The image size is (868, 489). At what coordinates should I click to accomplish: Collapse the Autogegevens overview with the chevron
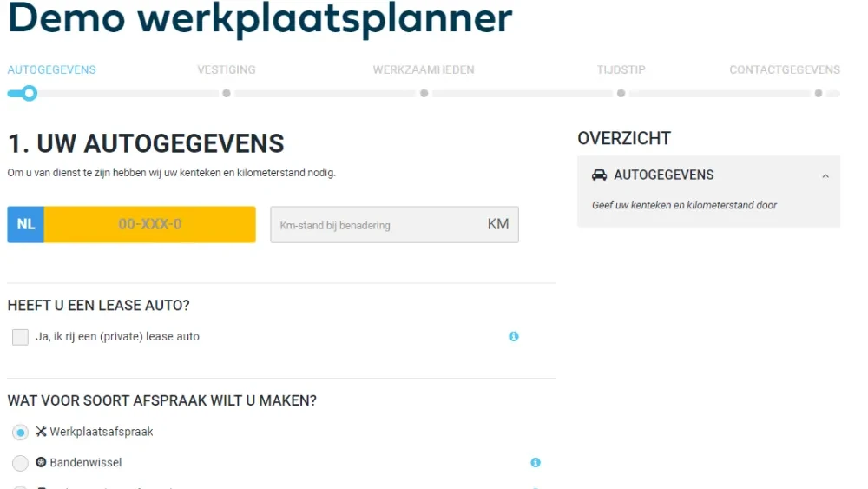[x=825, y=175]
